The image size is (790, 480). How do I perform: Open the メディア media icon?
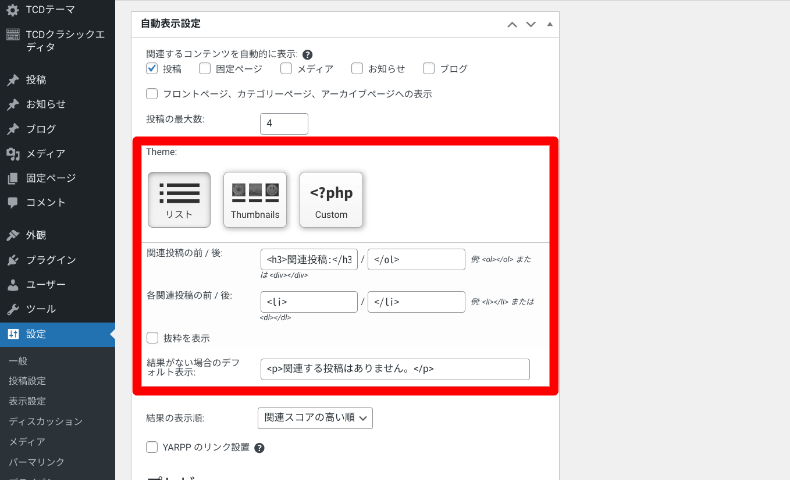pos(13,154)
